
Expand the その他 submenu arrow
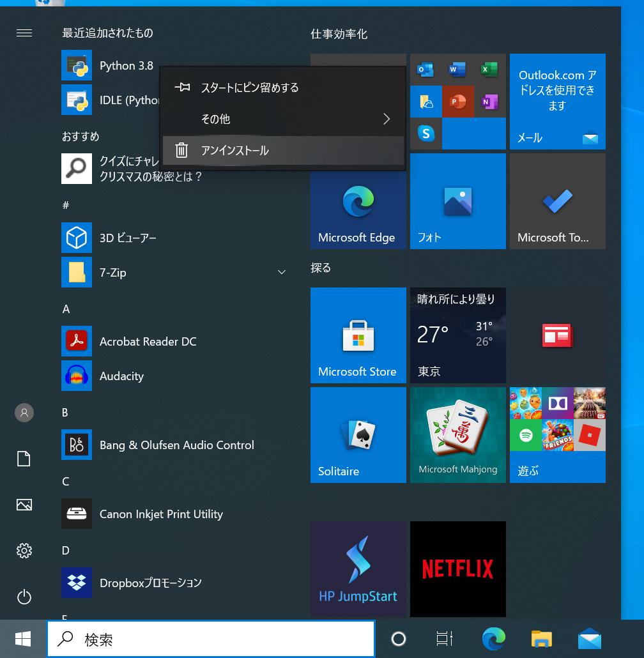coord(387,119)
